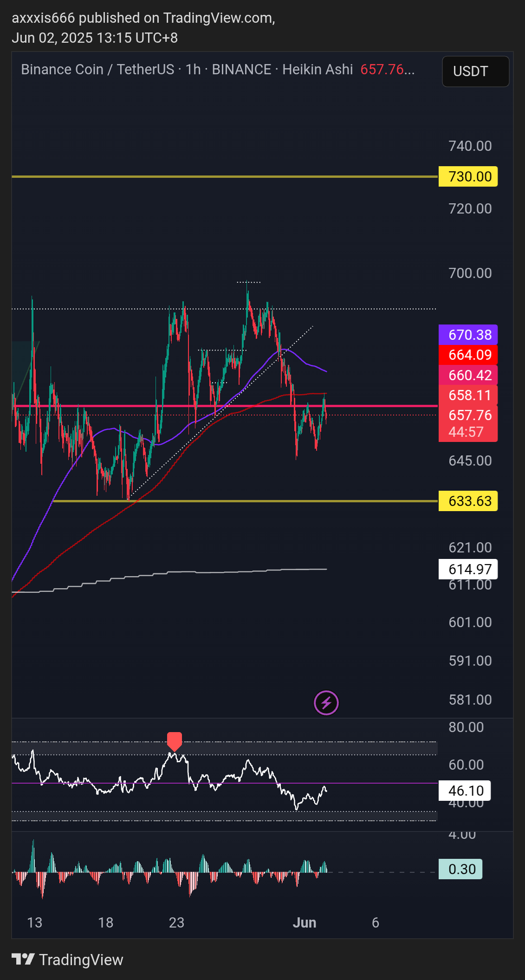Click the 6 date label on time axis

tap(376, 922)
